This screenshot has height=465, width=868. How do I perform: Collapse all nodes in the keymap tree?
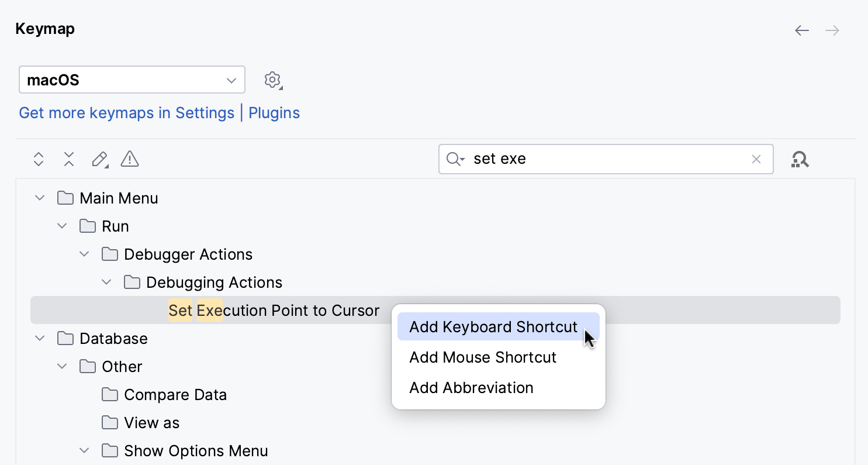(68, 159)
